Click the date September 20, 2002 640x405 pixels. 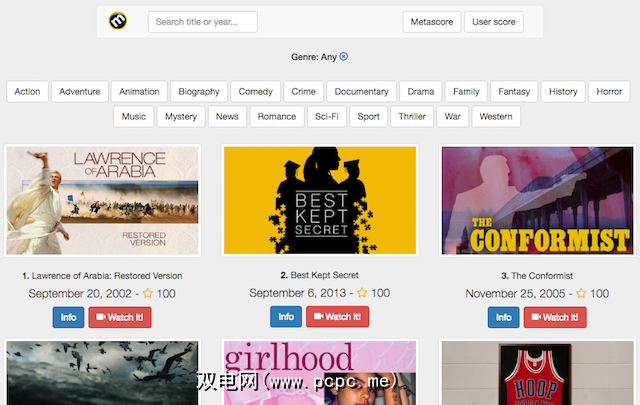click(80, 294)
